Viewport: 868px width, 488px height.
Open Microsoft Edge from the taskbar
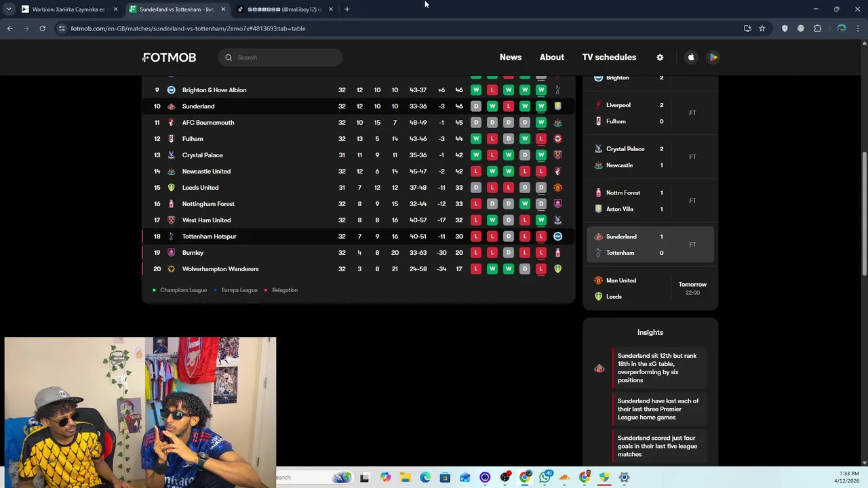click(x=425, y=477)
